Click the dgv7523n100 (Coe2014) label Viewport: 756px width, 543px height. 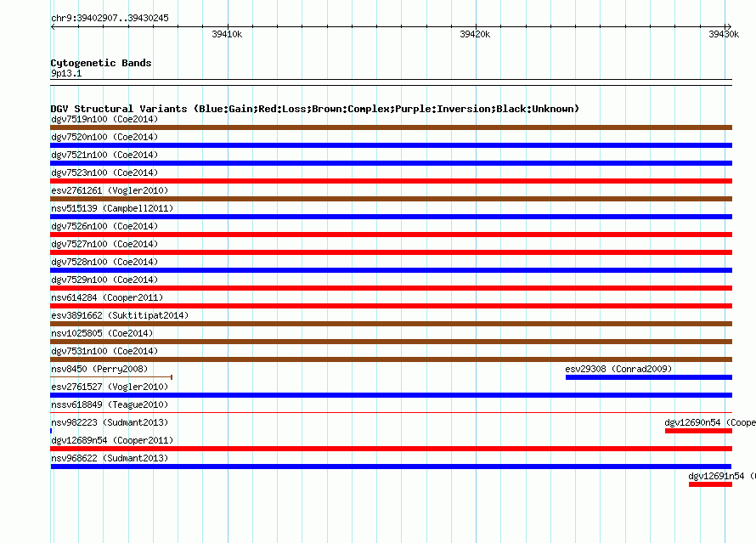coord(104,173)
